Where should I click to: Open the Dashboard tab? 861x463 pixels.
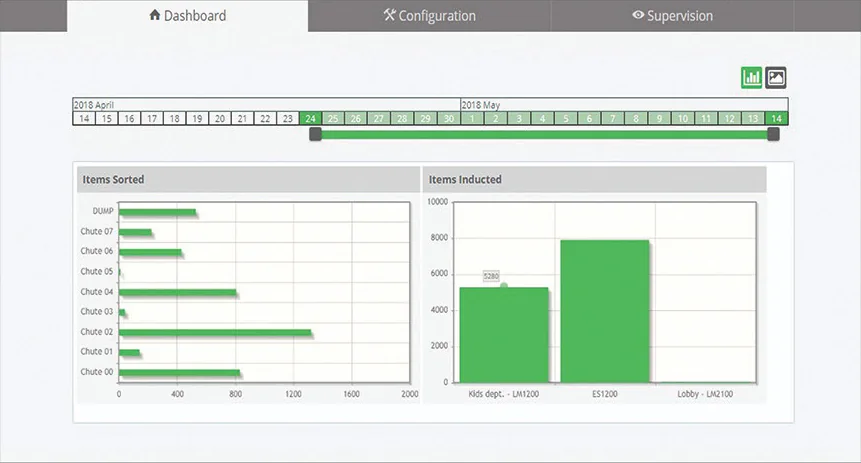tap(187, 15)
